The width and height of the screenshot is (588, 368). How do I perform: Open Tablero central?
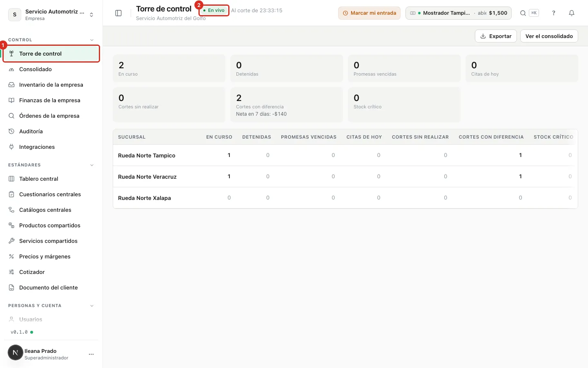[x=51, y=179]
